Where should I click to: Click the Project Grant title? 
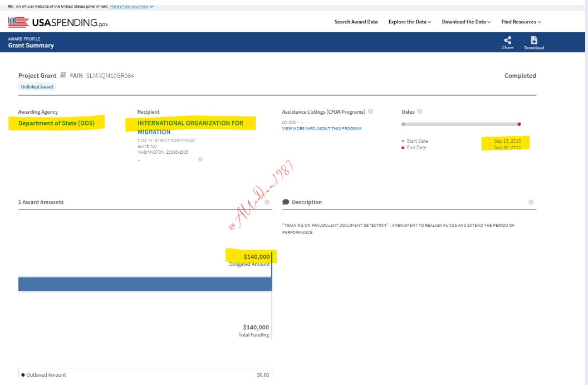37,75
